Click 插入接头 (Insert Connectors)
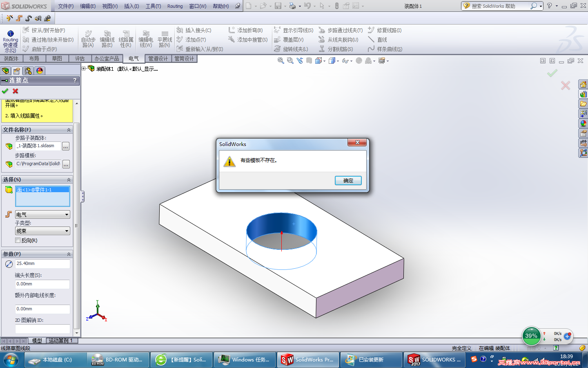Viewport: 588px width, 368px height. coord(194,30)
